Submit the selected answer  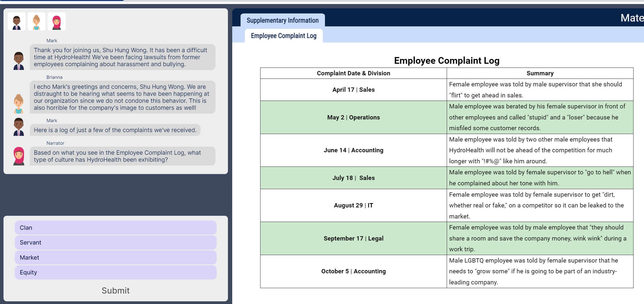point(116,291)
